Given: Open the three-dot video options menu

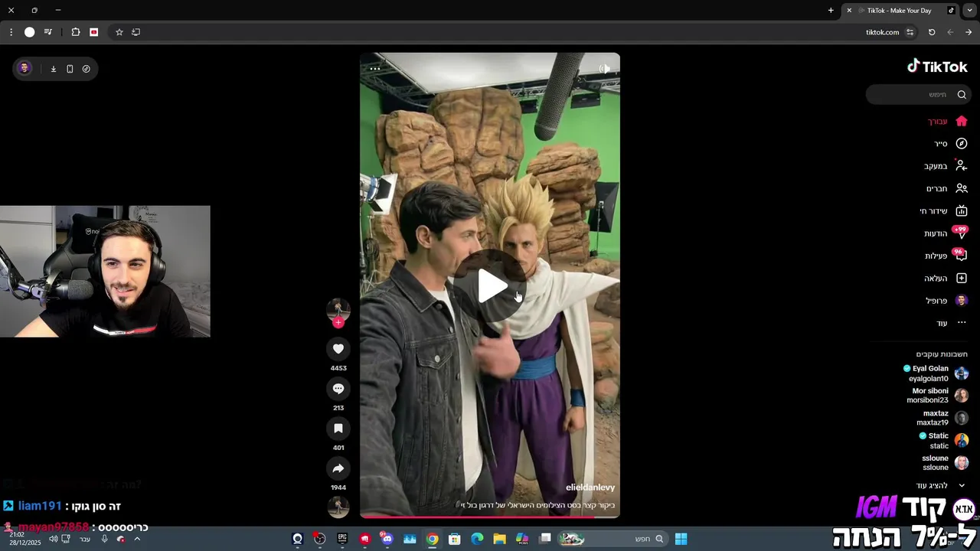Looking at the screenshot, I should 375,69.
